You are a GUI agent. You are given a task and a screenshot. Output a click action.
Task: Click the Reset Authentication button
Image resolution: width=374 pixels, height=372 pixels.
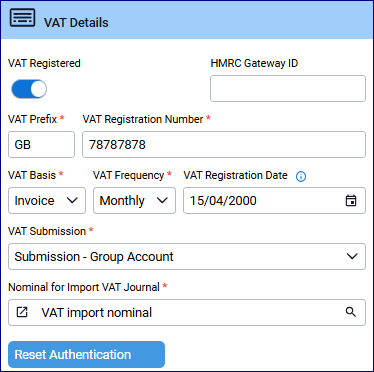[86, 354]
